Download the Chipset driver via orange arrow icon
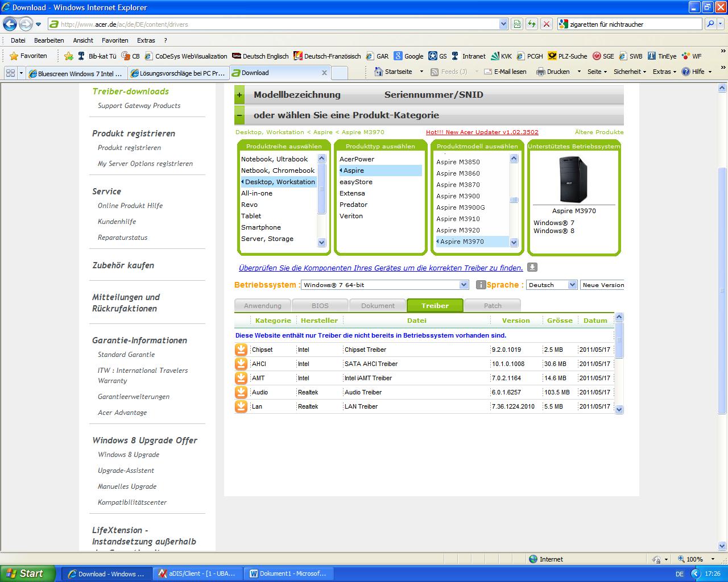The width and height of the screenshot is (728, 582). pyautogui.click(x=241, y=350)
